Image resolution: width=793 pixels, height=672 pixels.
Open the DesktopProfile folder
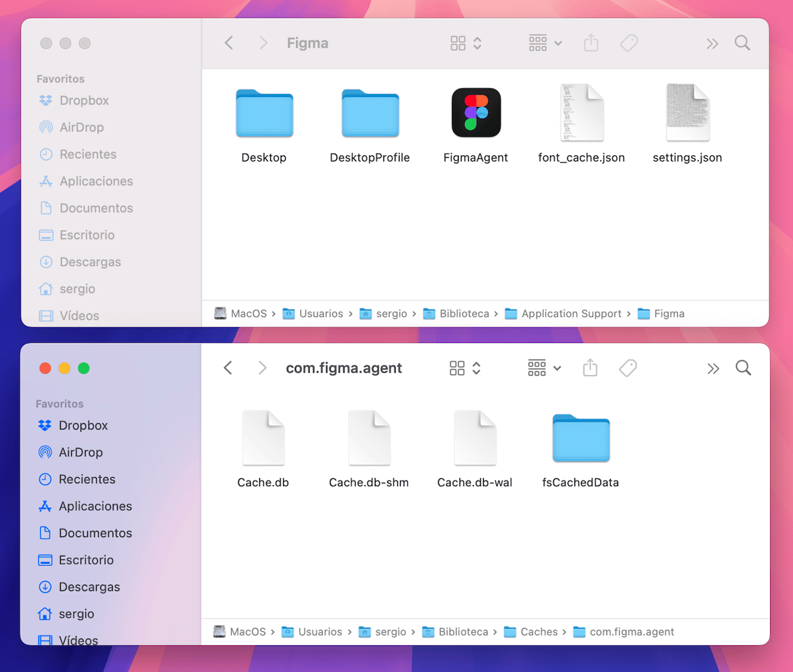point(370,114)
